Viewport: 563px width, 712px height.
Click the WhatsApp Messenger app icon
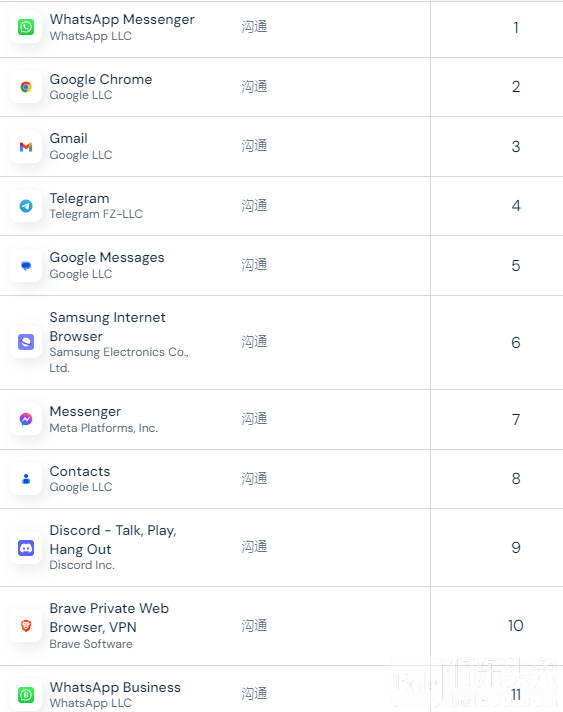pos(26,27)
